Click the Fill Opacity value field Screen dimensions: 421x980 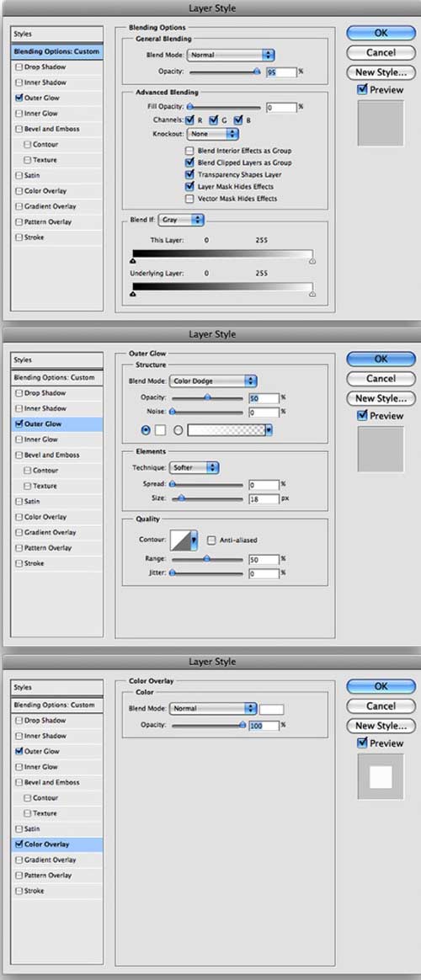coord(281,108)
